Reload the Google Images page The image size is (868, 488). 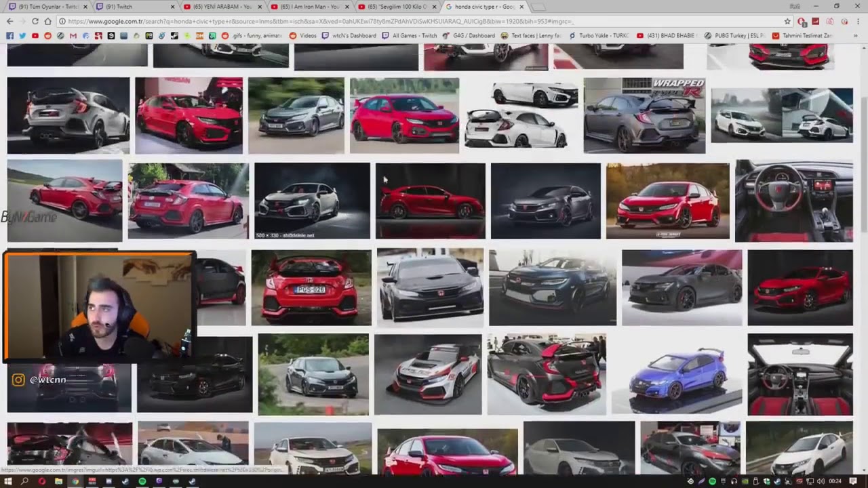[x=35, y=21]
